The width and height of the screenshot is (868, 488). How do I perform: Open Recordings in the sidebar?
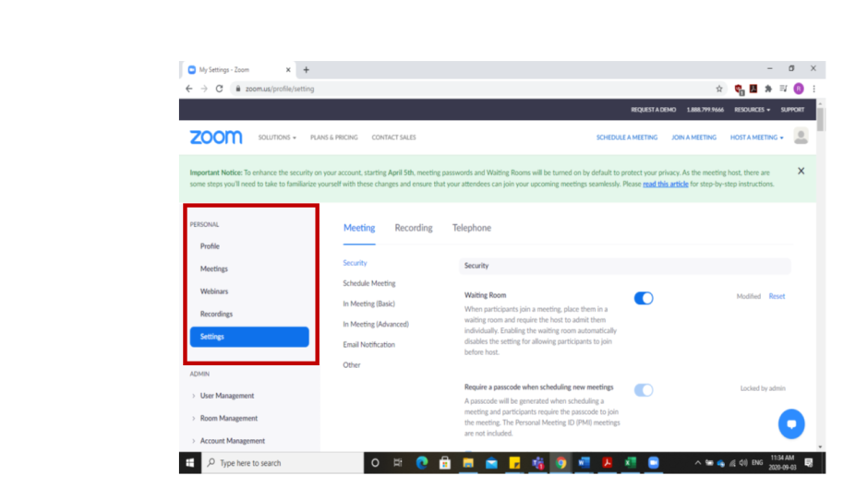[x=216, y=315]
